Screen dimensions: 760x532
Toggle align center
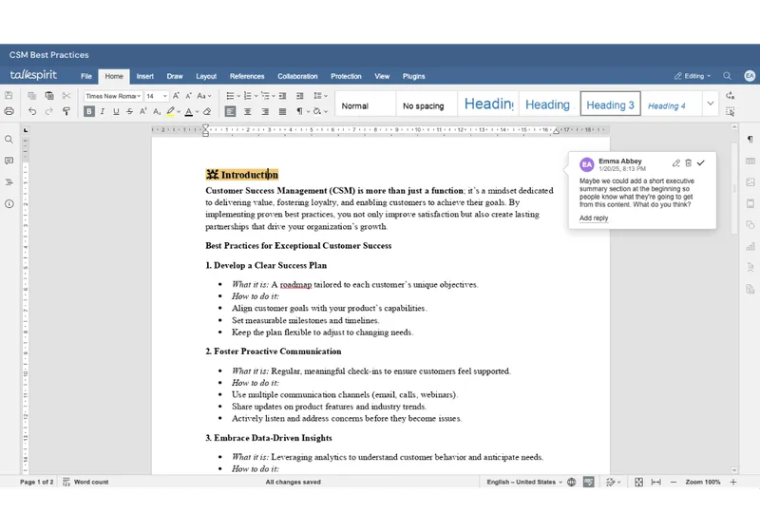coord(248,111)
